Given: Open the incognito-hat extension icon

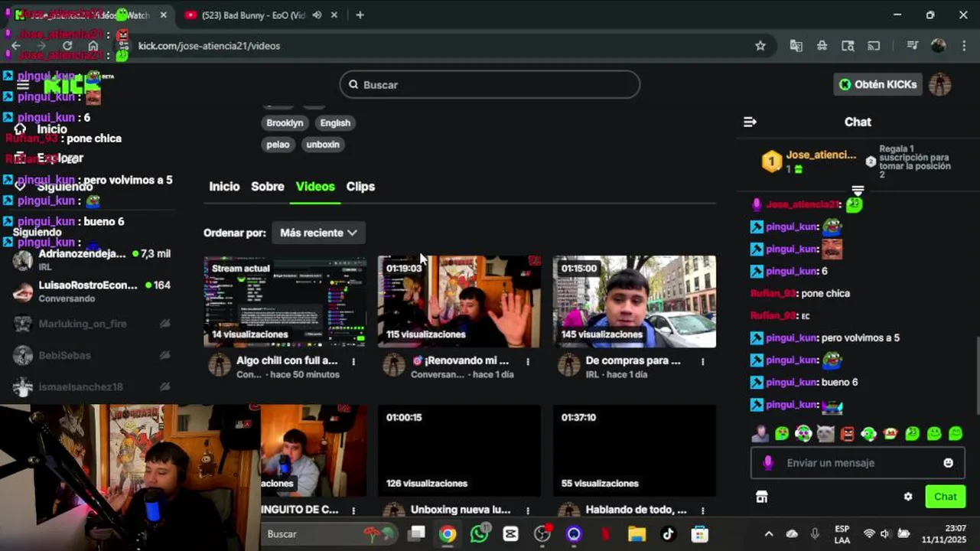Looking at the screenshot, I should [x=822, y=46].
